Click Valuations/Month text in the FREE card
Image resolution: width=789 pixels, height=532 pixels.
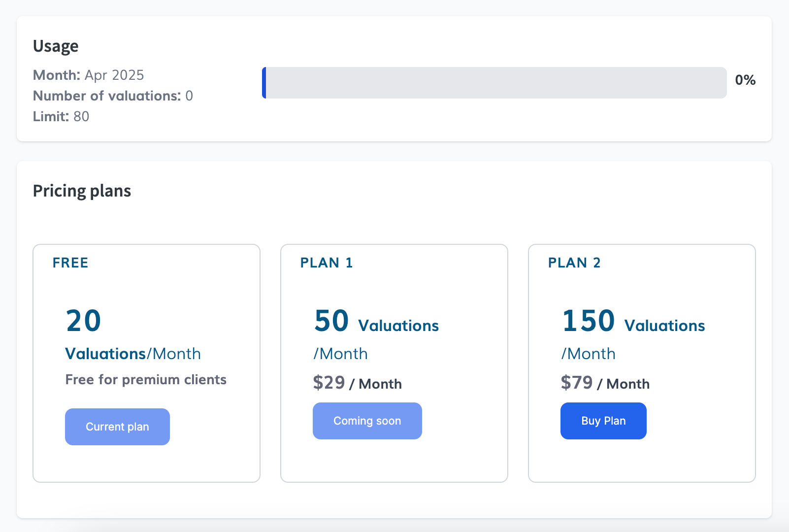pyautogui.click(x=133, y=354)
